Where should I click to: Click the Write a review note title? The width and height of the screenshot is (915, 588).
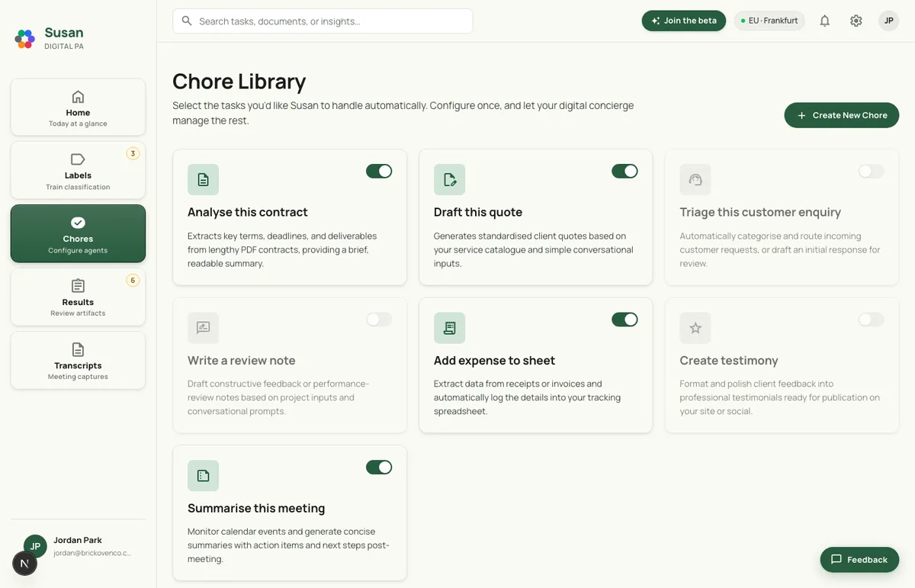(242, 360)
